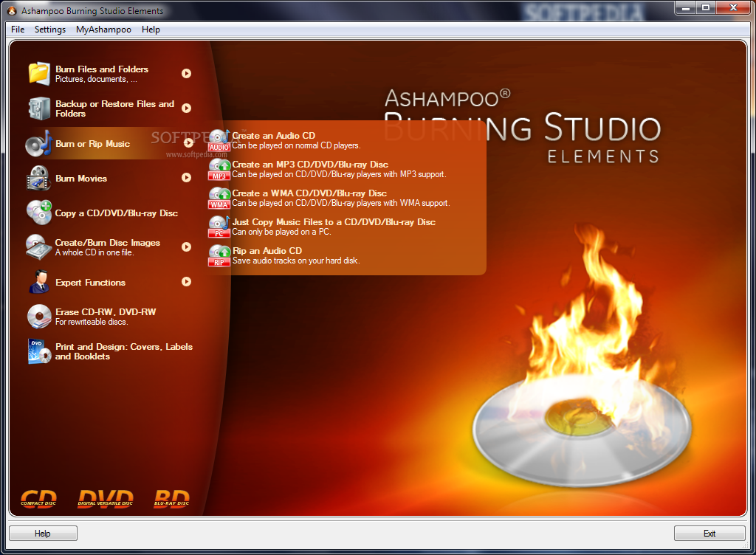Click the Copy a CD/DVD/Blu-ray Disc icon
The image size is (756, 555).
tap(39, 213)
